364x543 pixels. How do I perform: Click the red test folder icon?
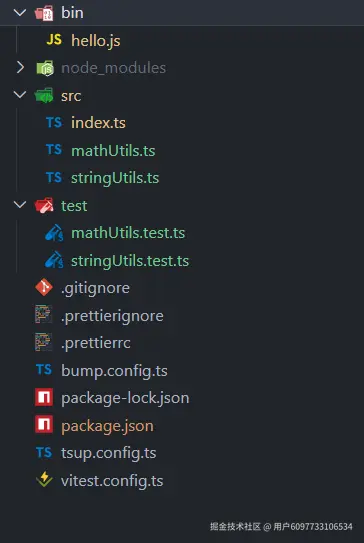tap(44, 205)
